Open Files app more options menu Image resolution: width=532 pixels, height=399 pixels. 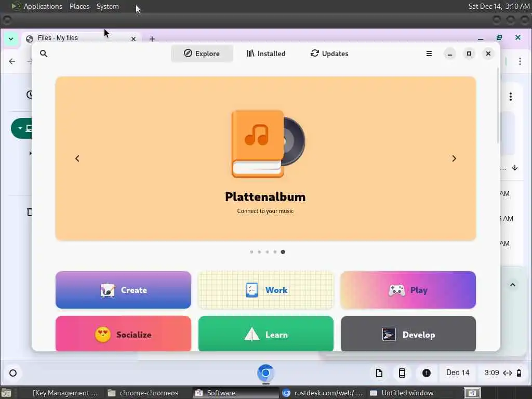click(511, 97)
